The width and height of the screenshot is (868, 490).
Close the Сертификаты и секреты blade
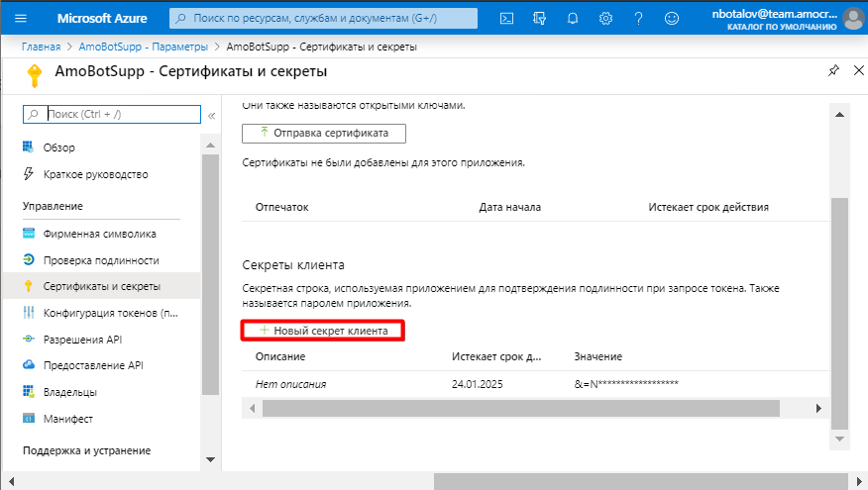click(859, 70)
